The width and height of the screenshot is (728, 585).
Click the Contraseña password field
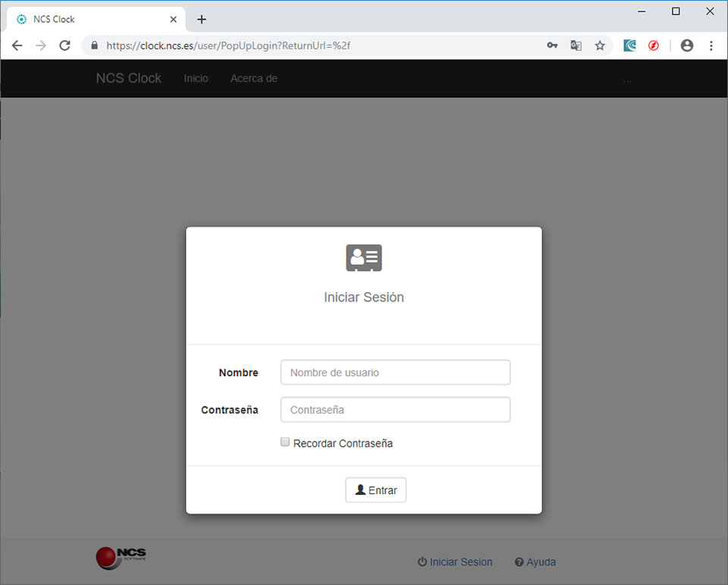tap(395, 410)
